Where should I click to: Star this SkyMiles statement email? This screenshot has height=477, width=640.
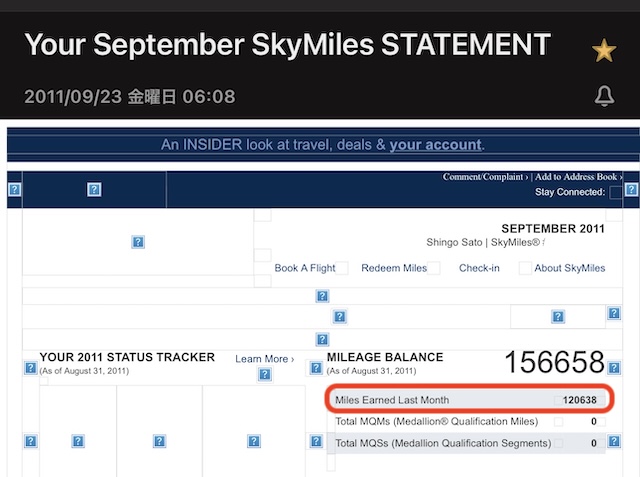pyautogui.click(x=604, y=51)
